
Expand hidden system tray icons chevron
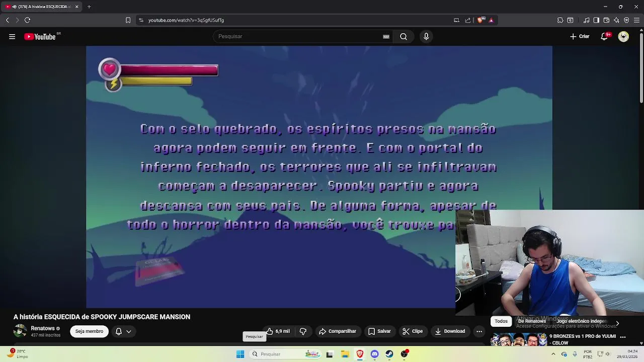coord(553,354)
